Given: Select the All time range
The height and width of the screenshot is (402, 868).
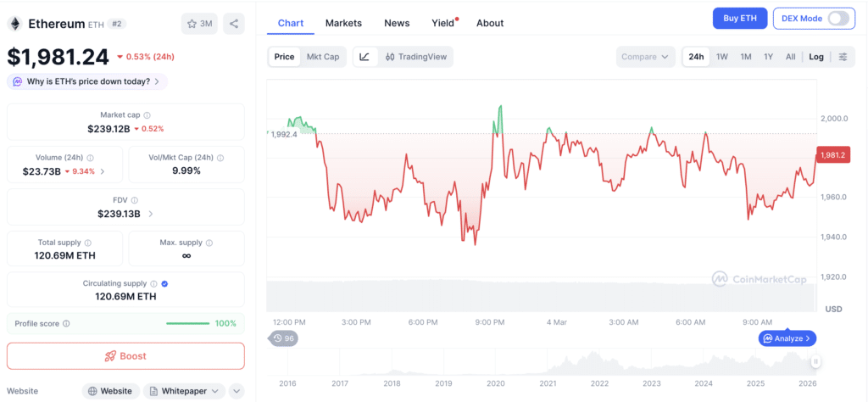Looking at the screenshot, I should (x=791, y=57).
